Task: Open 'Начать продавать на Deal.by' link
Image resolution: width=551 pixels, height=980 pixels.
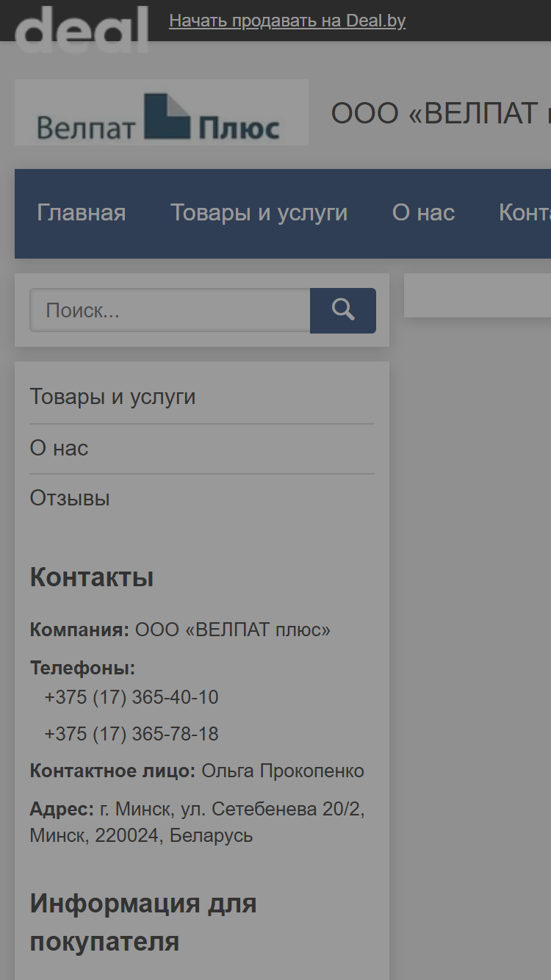Action: click(x=287, y=21)
